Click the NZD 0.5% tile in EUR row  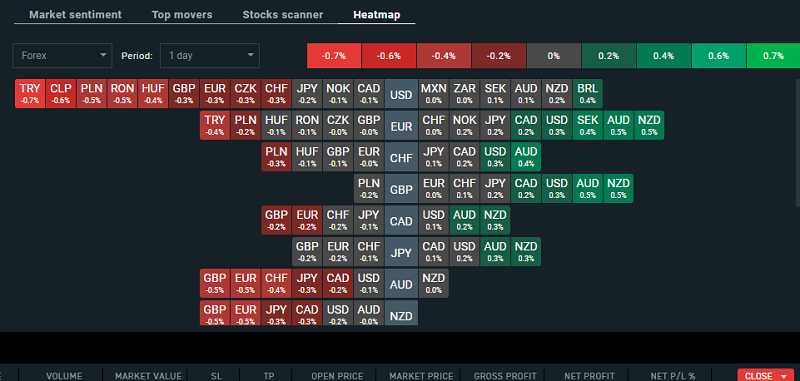coord(649,125)
